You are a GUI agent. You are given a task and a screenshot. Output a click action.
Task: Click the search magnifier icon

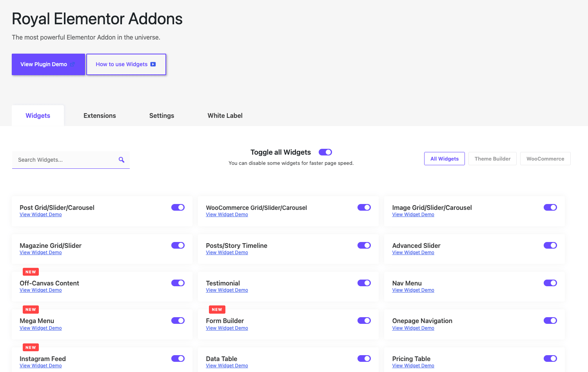[122, 160]
